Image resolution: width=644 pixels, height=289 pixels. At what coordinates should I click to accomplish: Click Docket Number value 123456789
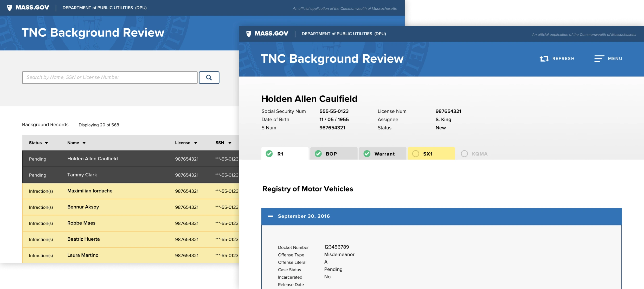(337, 247)
